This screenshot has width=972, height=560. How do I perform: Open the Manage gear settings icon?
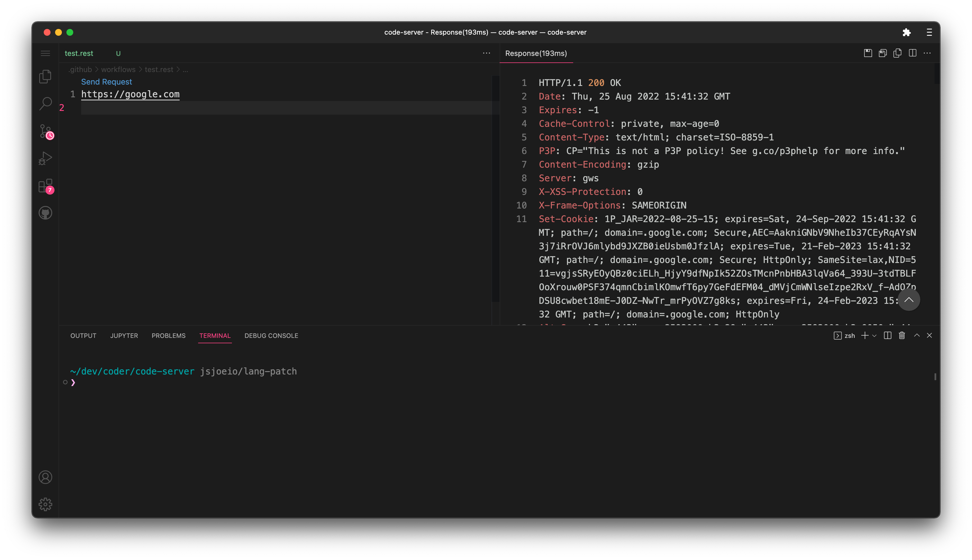click(45, 504)
